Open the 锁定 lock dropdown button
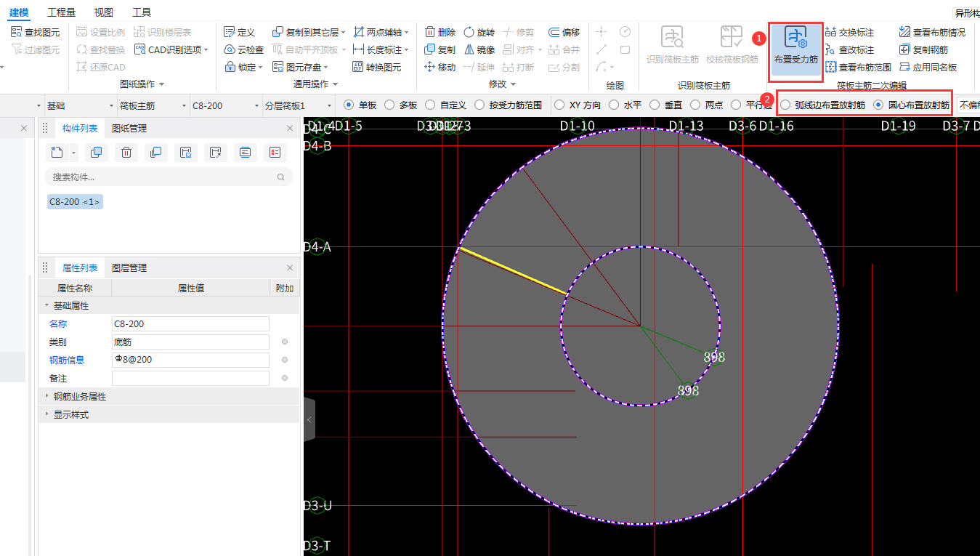Viewport: 980px width, 556px height. 243,67
